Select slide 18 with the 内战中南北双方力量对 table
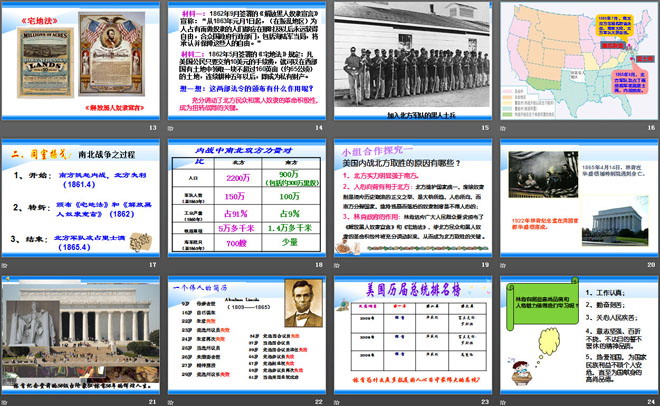Image resolution: width=660 pixels, height=406 pixels. [246, 196]
